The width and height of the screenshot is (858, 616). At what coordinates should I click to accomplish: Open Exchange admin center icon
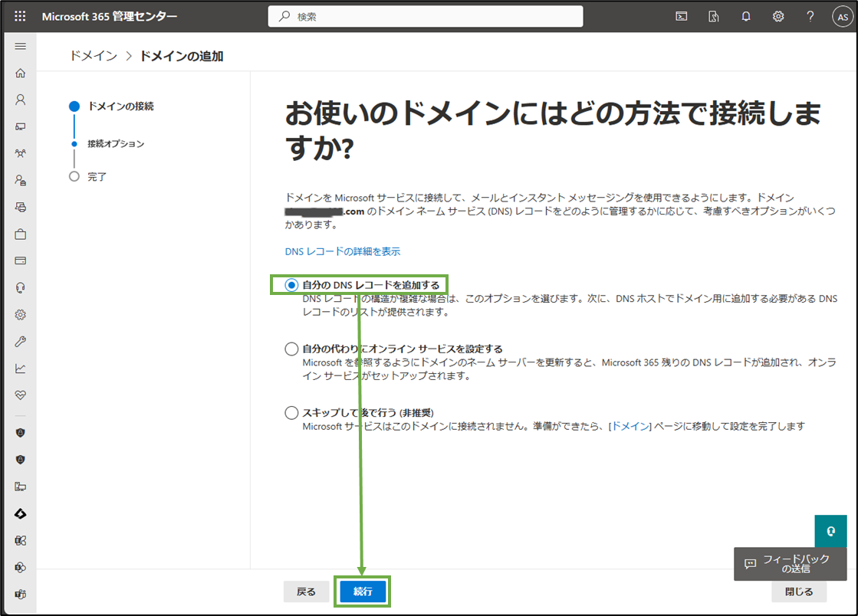20,541
